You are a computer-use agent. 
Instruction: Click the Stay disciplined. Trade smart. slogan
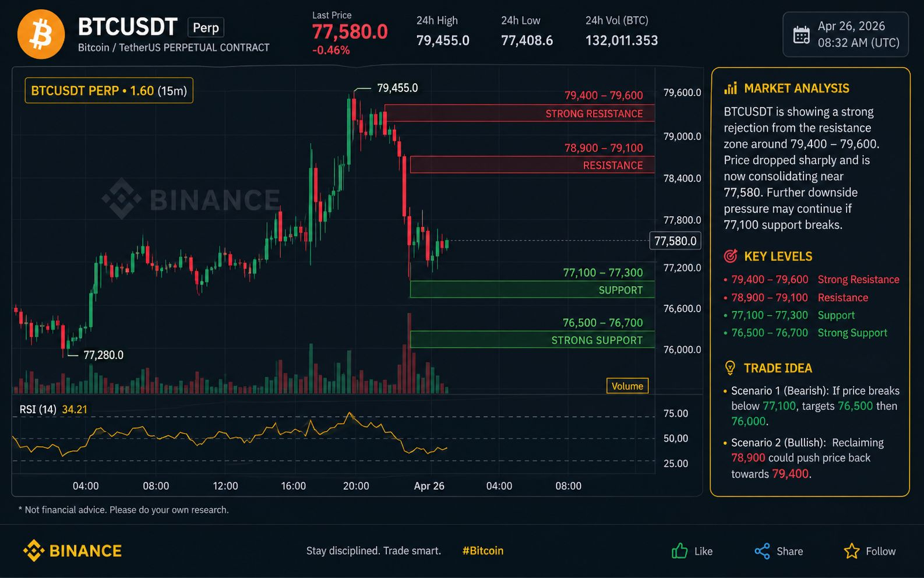point(373,551)
